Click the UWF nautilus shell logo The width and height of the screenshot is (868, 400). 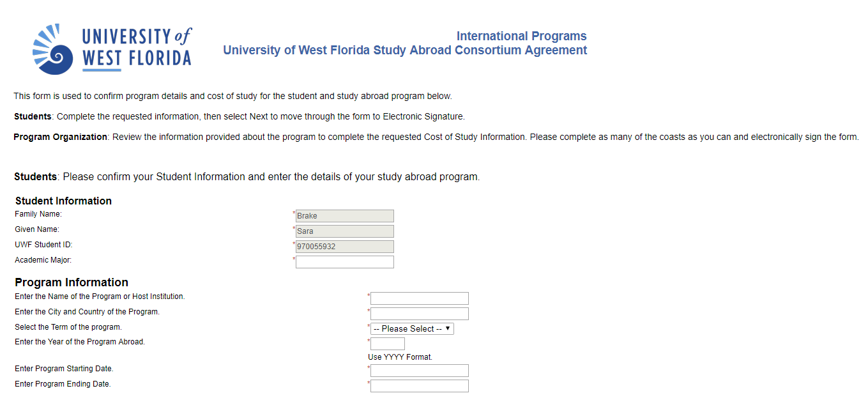click(x=55, y=49)
